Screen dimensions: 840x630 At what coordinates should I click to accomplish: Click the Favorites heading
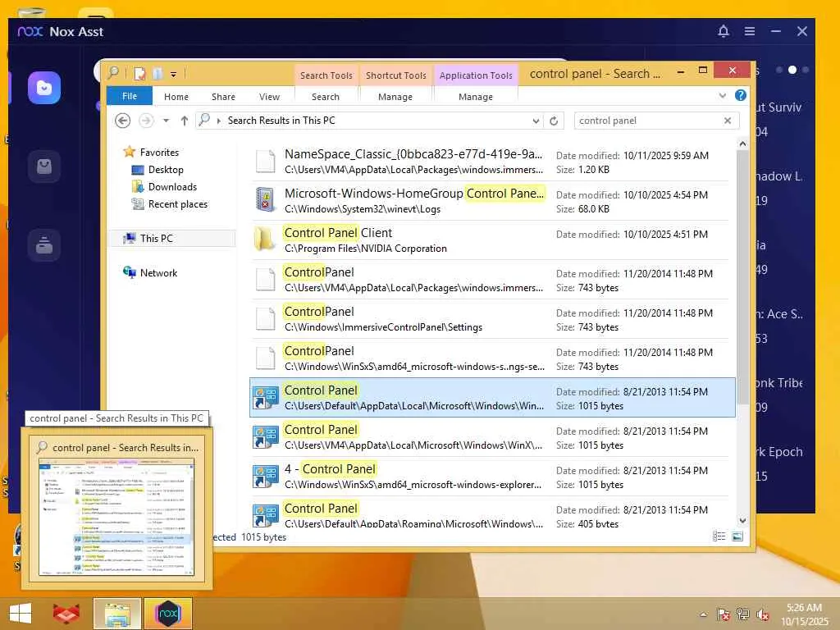tap(159, 152)
